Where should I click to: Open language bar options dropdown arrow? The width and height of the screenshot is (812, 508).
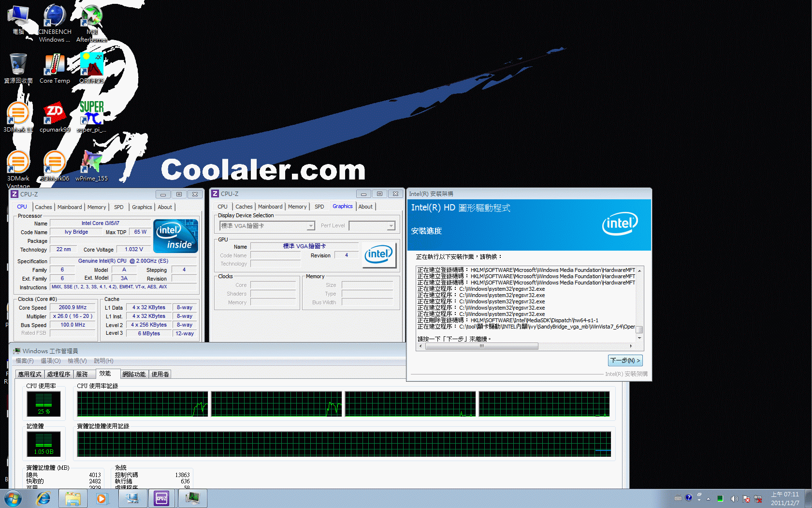click(x=699, y=500)
